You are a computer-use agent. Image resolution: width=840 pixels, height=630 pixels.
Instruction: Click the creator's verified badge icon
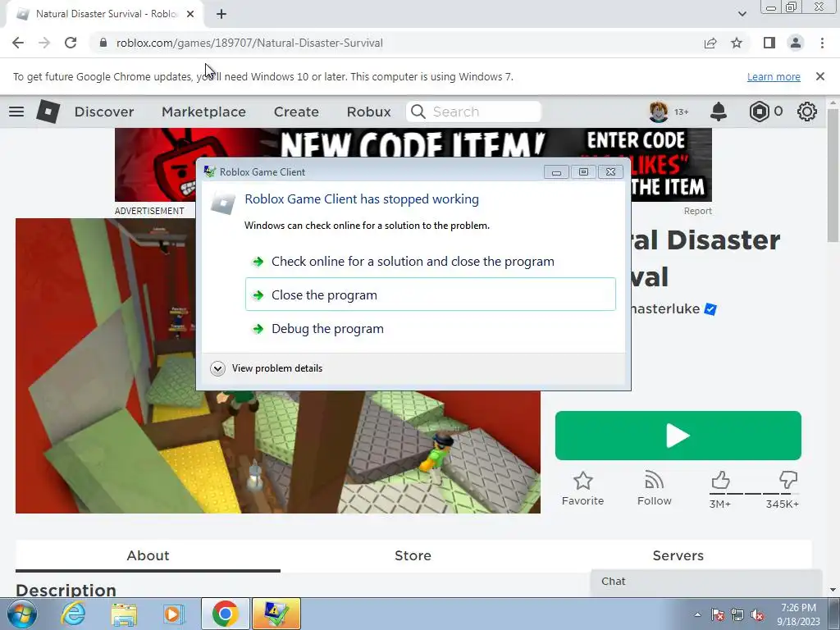710,309
